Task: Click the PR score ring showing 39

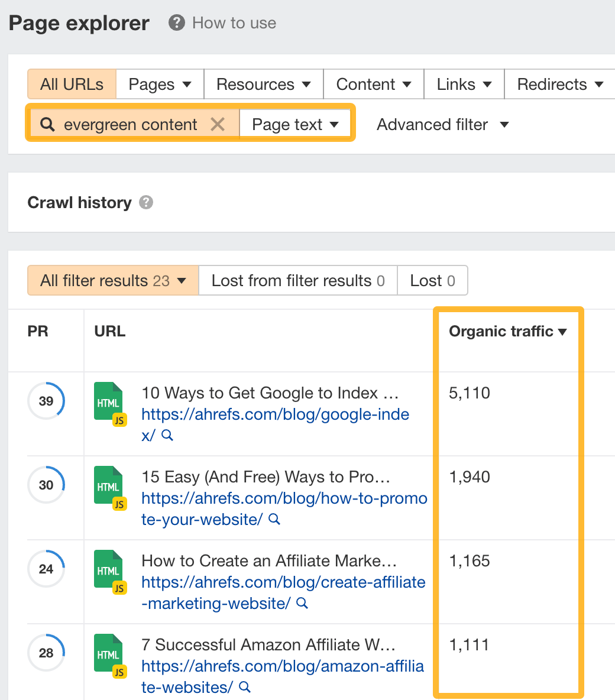Action: coord(46,401)
